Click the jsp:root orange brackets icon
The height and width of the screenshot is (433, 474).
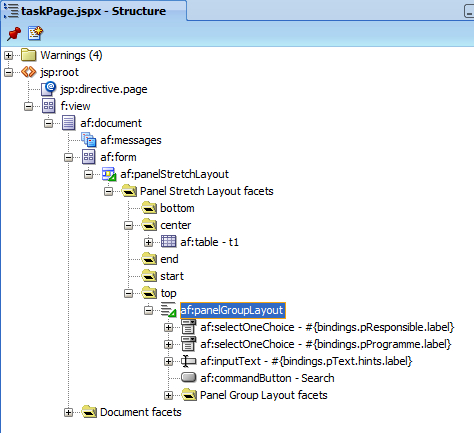coord(28,72)
